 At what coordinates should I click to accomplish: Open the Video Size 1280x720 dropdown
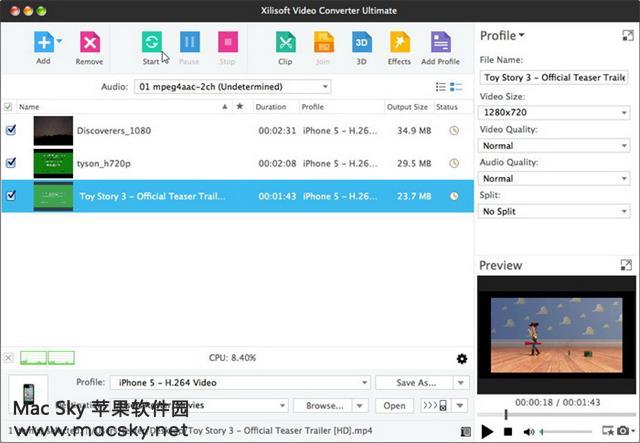(x=554, y=112)
